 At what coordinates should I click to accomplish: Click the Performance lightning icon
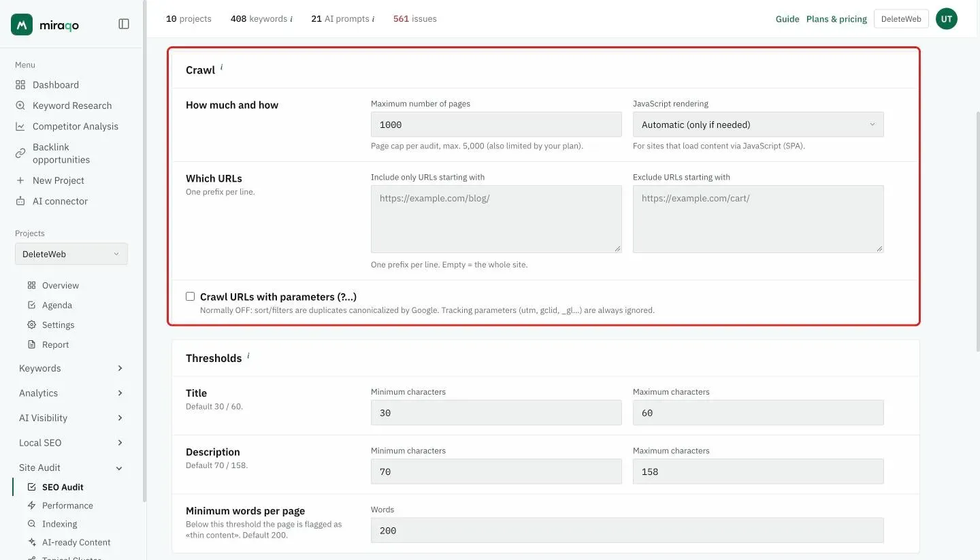[31, 506]
